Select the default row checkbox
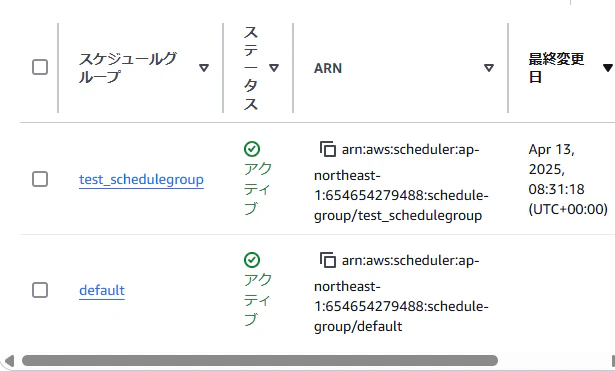The image size is (615, 371). [40, 290]
